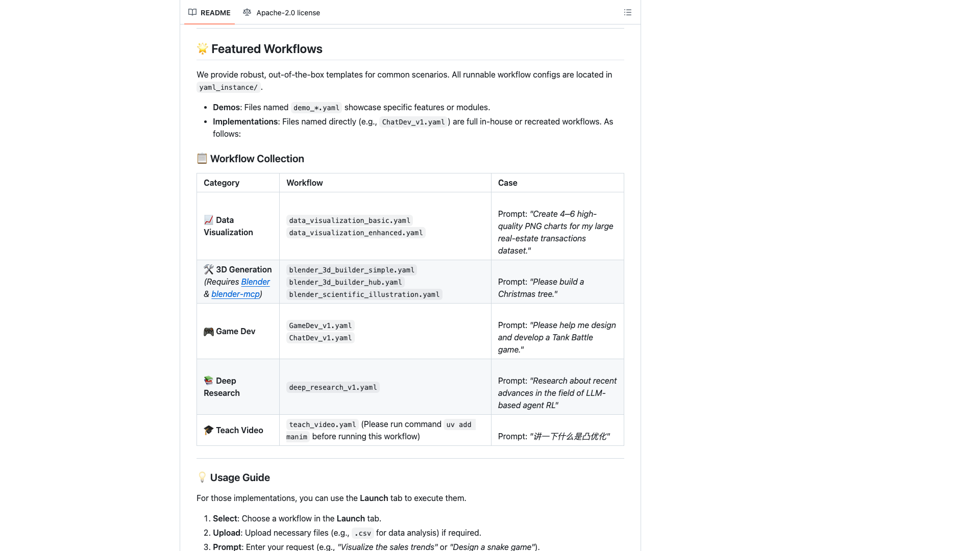Open the Apache-2.0 license tab
The image size is (980, 551).
(282, 12)
